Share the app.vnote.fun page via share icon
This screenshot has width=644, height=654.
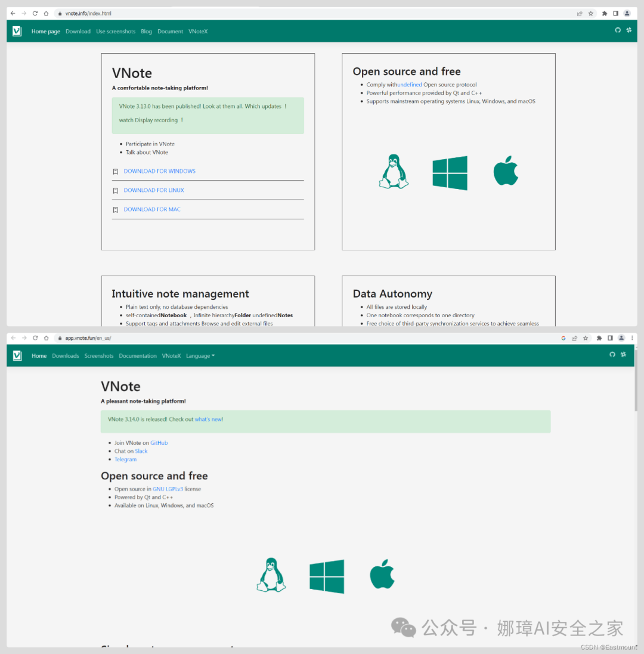[x=574, y=338]
